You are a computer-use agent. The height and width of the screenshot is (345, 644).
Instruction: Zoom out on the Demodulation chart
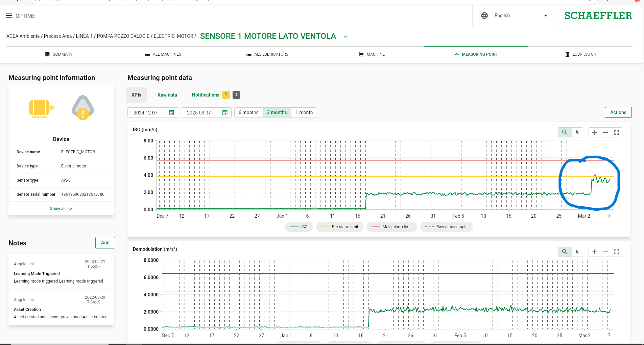click(x=605, y=252)
